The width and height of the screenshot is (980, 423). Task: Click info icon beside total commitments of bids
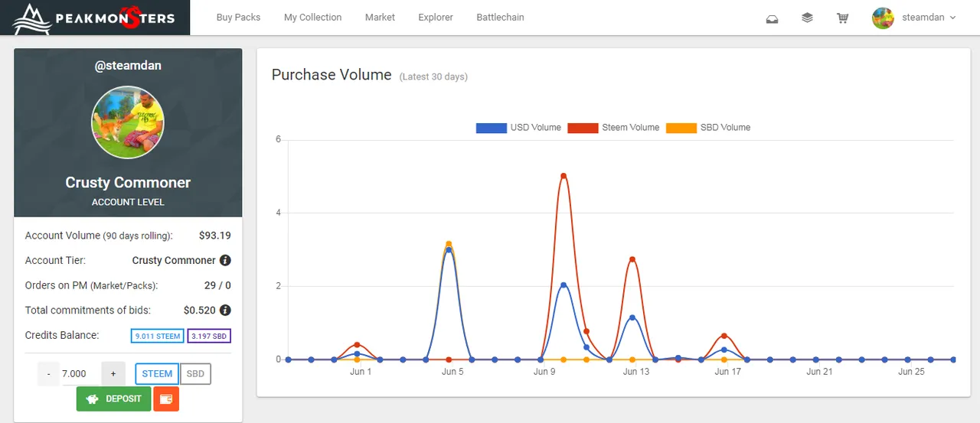(x=225, y=310)
